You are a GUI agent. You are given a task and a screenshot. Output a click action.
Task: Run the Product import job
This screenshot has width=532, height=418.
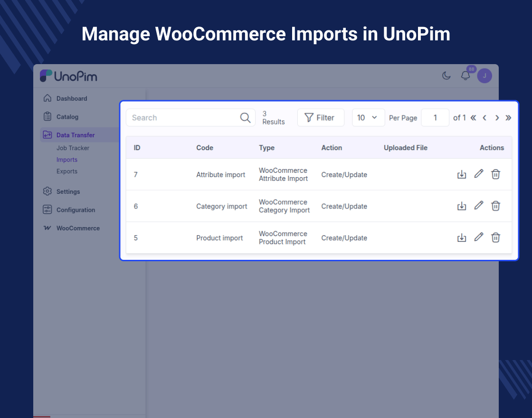[462, 237]
